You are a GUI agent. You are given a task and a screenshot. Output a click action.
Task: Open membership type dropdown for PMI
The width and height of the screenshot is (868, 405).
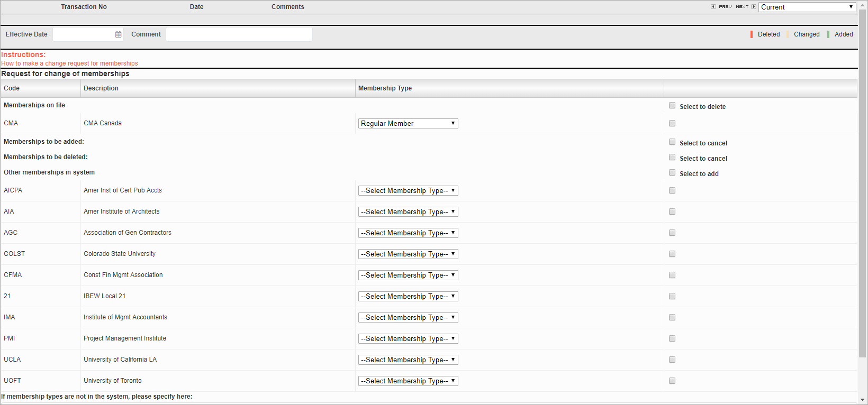pyautogui.click(x=408, y=338)
